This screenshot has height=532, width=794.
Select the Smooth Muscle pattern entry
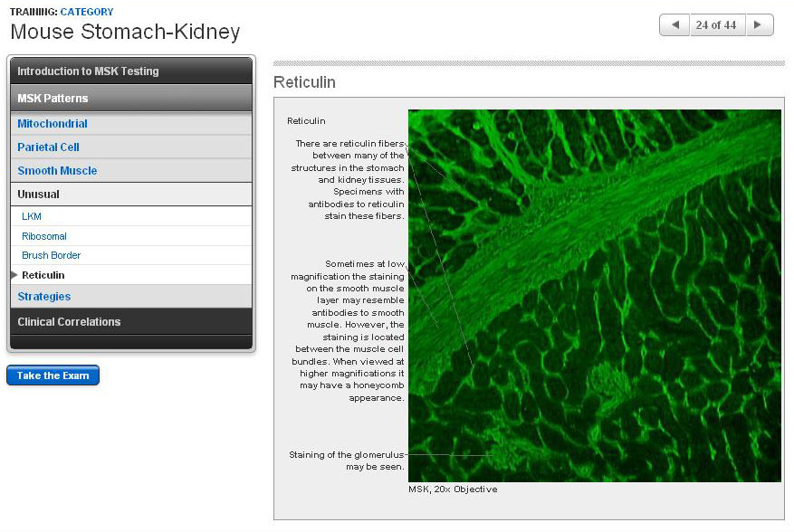(57, 170)
